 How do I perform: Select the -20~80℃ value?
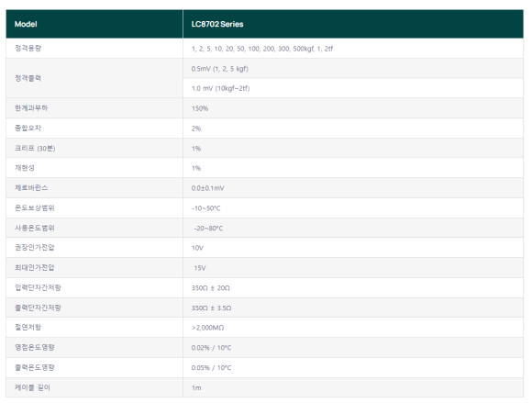208,229
